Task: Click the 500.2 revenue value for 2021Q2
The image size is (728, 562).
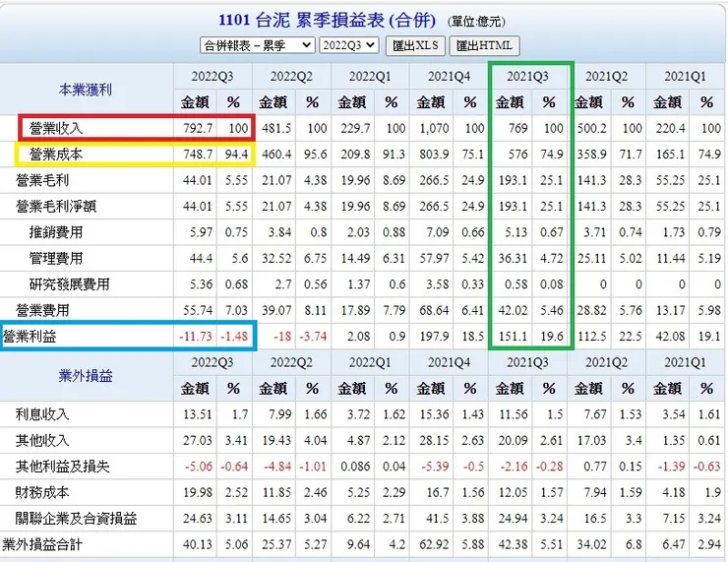Action: [592, 128]
